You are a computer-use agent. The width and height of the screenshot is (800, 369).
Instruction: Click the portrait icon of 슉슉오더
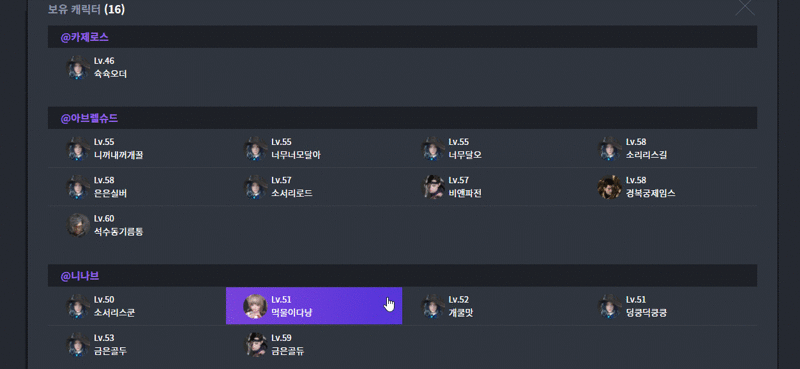[x=79, y=67]
